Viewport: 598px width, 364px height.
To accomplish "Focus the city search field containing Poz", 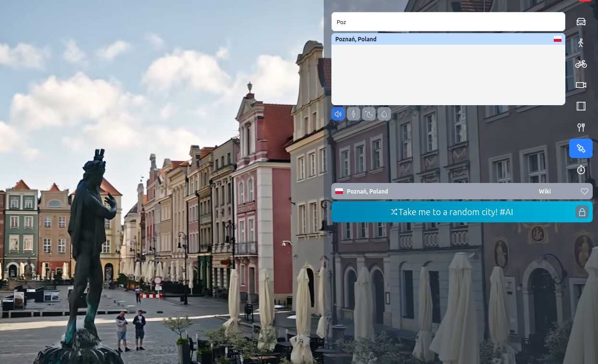I will point(448,22).
